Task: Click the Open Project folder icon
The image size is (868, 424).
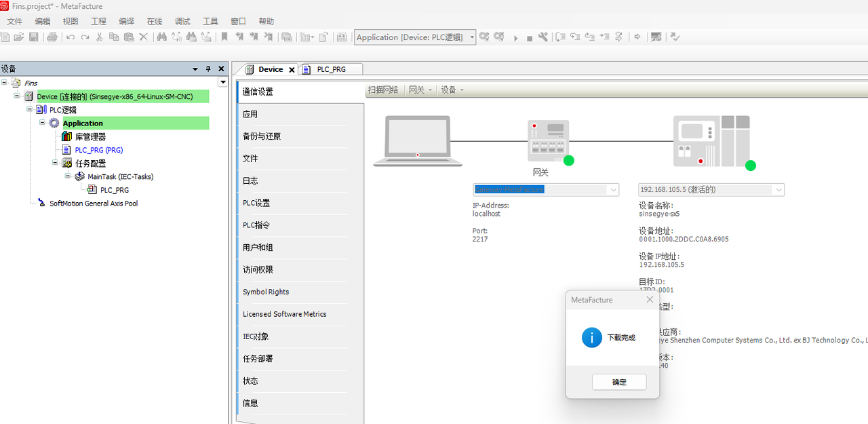Action: tap(19, 37)
